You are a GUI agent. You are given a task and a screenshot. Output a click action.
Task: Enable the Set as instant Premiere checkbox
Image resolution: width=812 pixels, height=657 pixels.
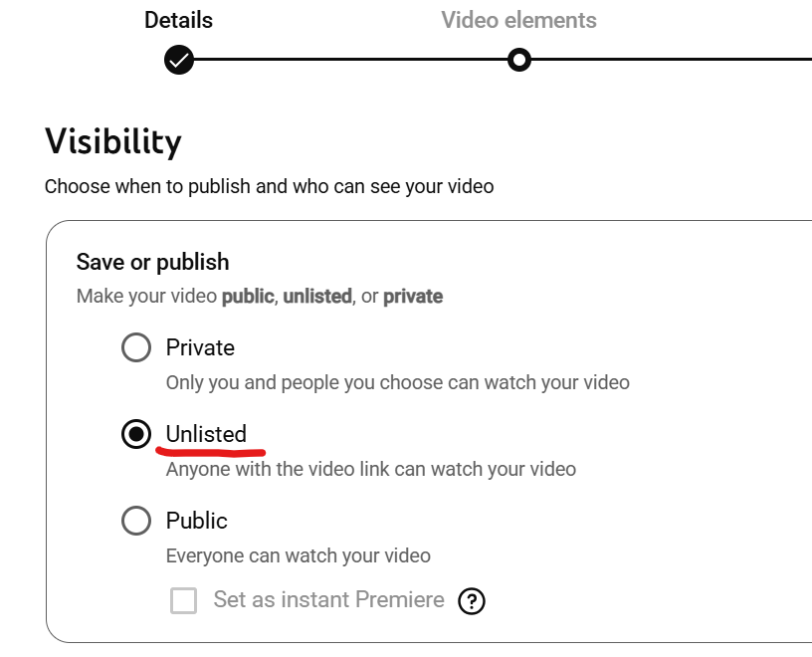183,600
